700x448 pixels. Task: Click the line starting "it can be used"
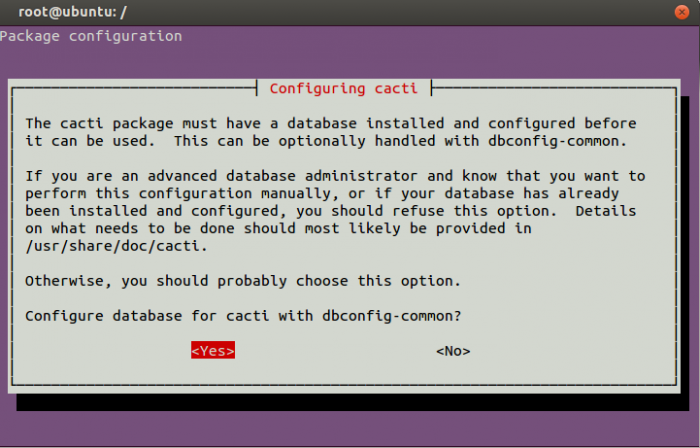[326, 141]
